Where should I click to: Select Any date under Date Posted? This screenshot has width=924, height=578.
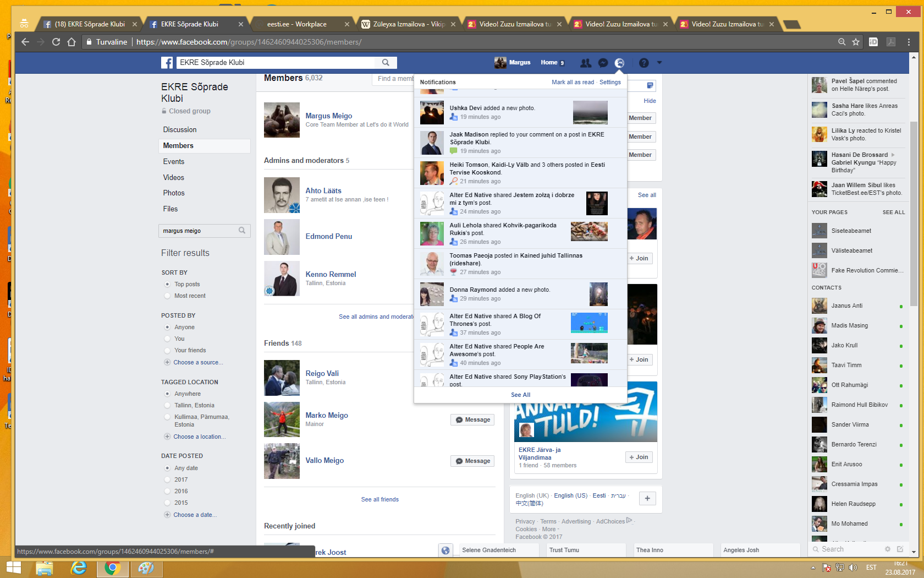[x=167, y=468]
